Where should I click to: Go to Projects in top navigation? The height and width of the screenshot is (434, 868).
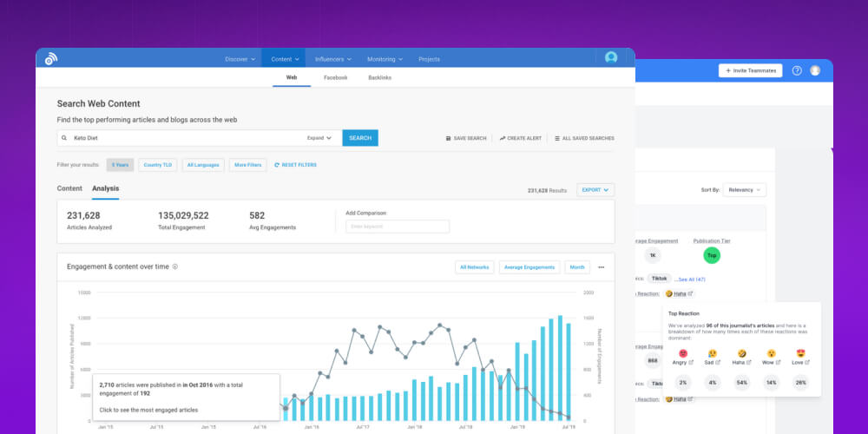pos(429,59)
